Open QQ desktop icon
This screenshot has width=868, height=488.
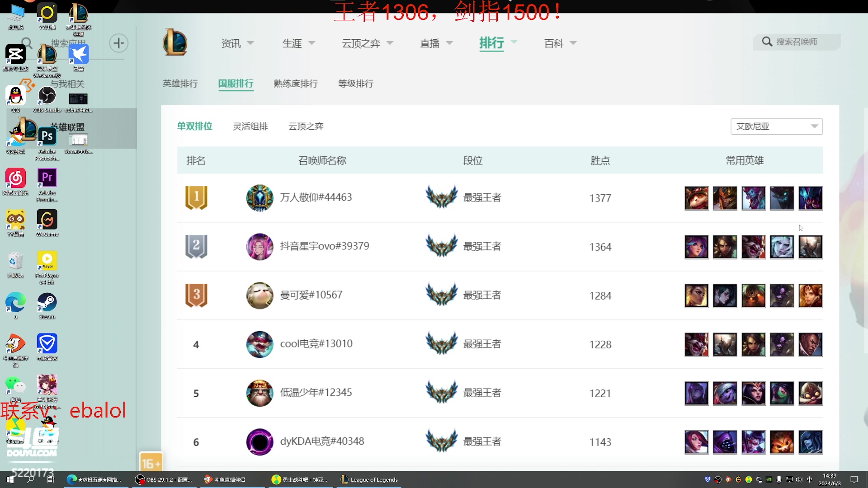[x=16, y=99]
